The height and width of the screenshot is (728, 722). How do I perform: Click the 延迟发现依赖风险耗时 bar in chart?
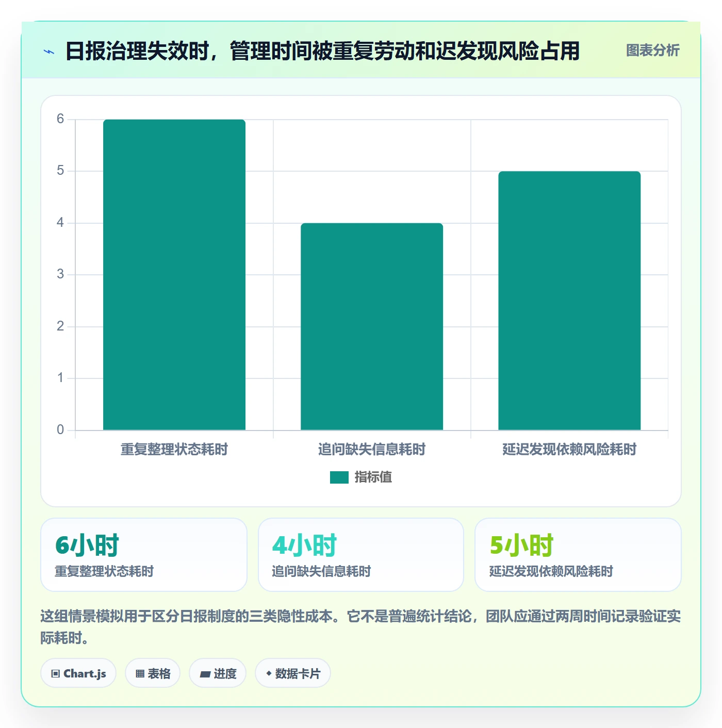[569, 301]
